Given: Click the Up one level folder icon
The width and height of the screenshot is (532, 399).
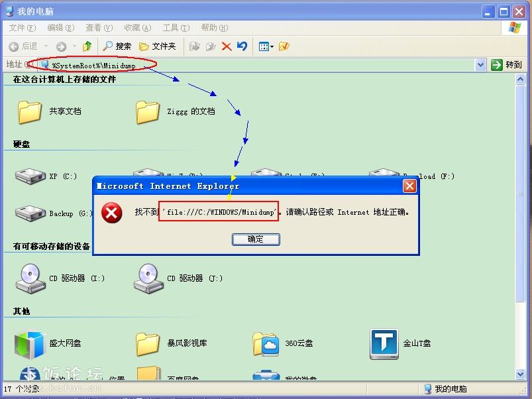Looking at the screenshot, I should pos(88,46).
